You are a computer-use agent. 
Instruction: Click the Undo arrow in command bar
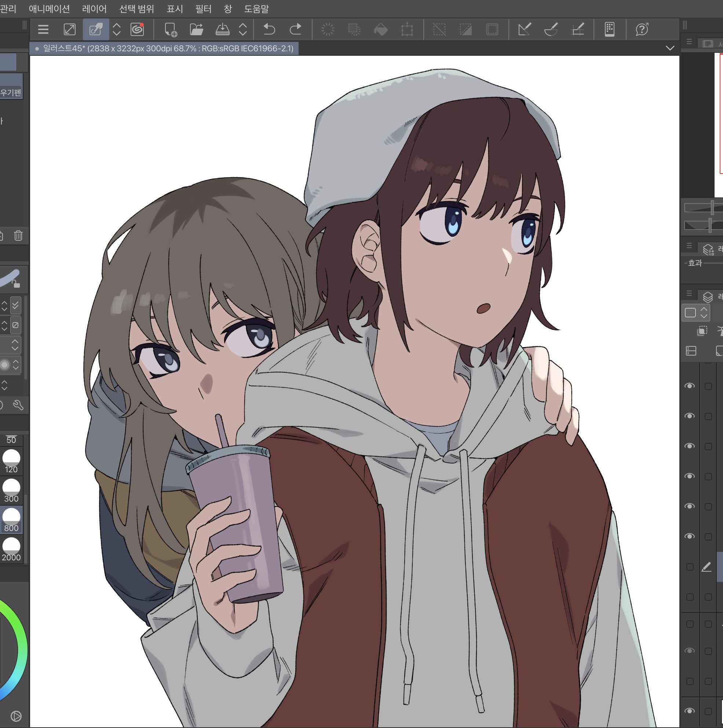[x=269, y=29]
